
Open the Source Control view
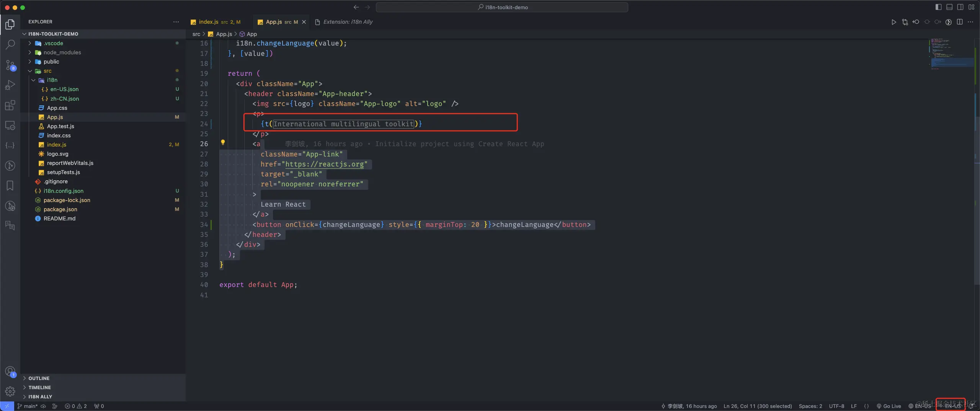pos(10,65)
